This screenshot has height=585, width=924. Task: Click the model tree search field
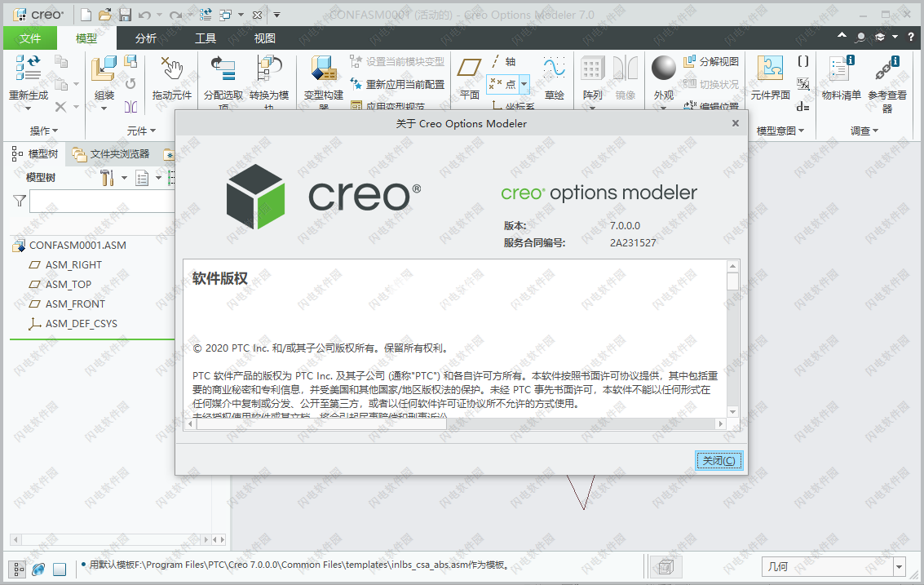coord(103,201)
